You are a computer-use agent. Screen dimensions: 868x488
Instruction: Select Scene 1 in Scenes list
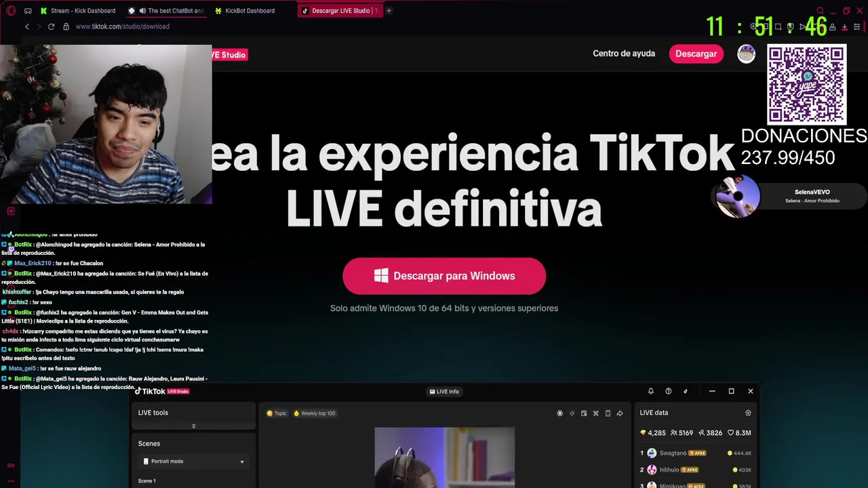point(147,481)
